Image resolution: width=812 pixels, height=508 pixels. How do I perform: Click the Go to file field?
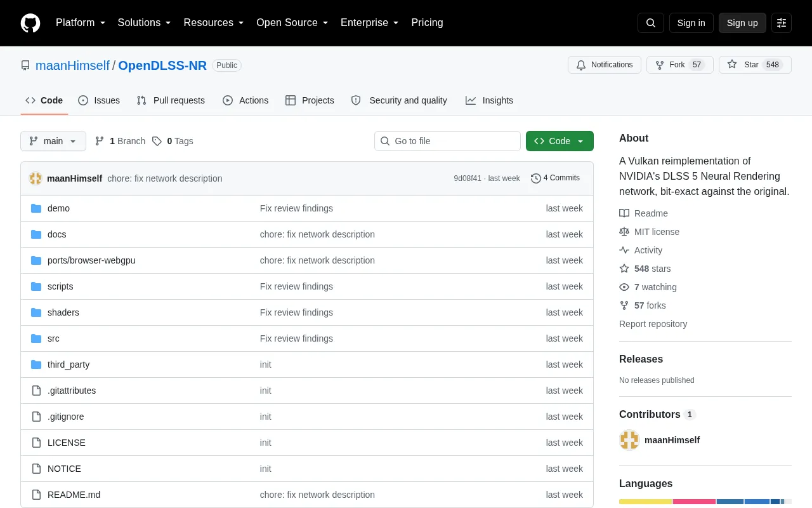point(447,141)
